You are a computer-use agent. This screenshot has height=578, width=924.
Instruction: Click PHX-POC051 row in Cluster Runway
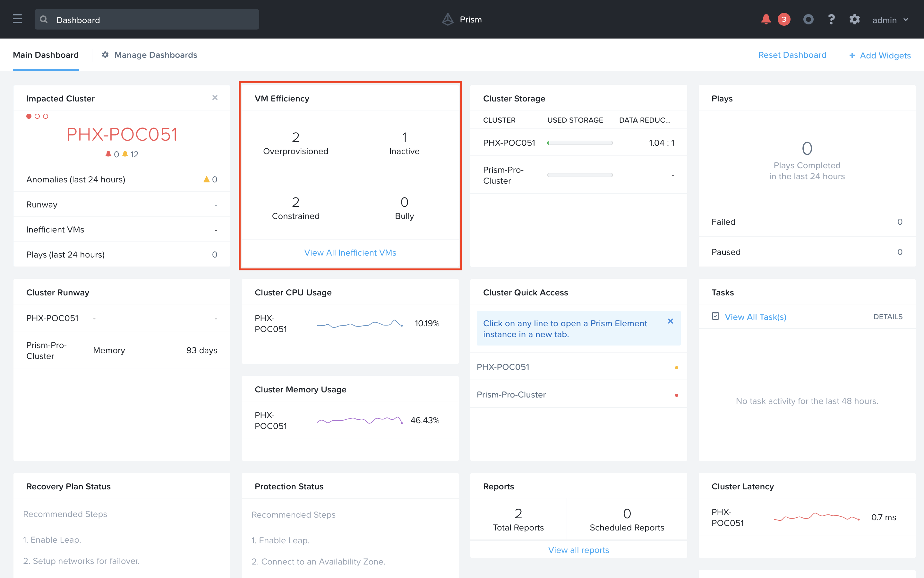point(122,318)
